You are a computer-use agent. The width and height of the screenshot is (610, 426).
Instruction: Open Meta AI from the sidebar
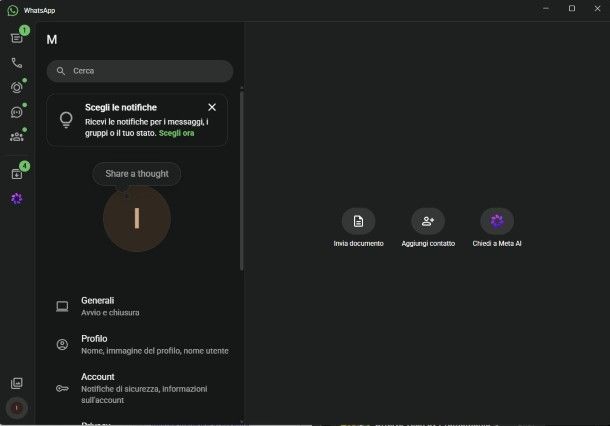17,199
